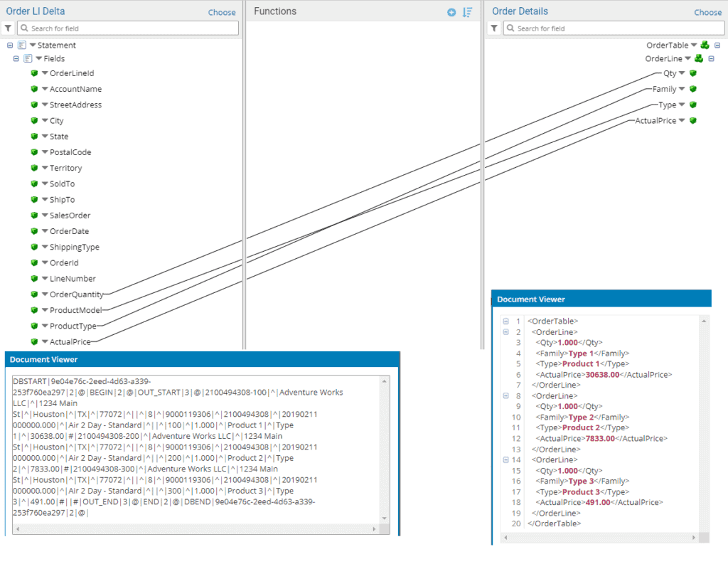This screenshot has height=564, width=728.
Task: Click the green cube icon beside LineNumber
Action: click(x=34, y=278)
